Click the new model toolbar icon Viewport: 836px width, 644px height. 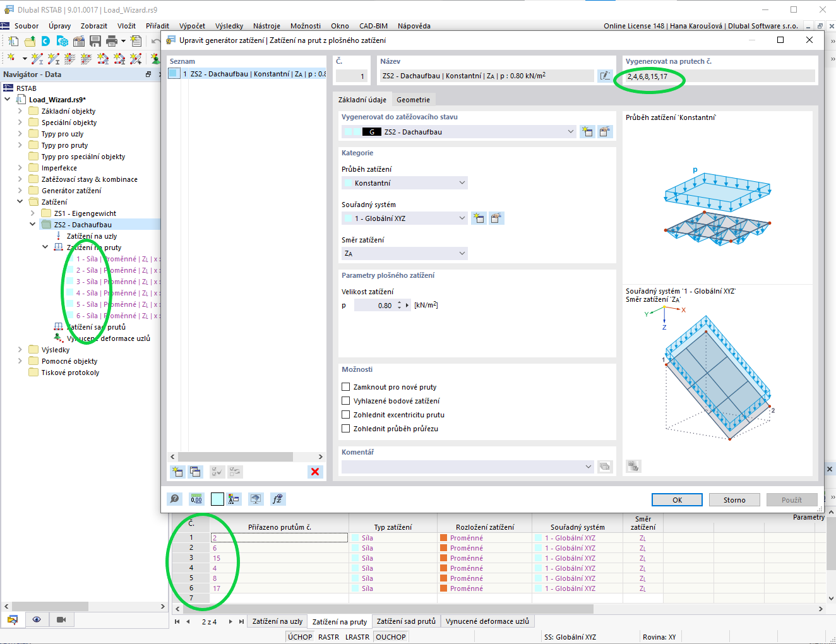click(13, 41)
